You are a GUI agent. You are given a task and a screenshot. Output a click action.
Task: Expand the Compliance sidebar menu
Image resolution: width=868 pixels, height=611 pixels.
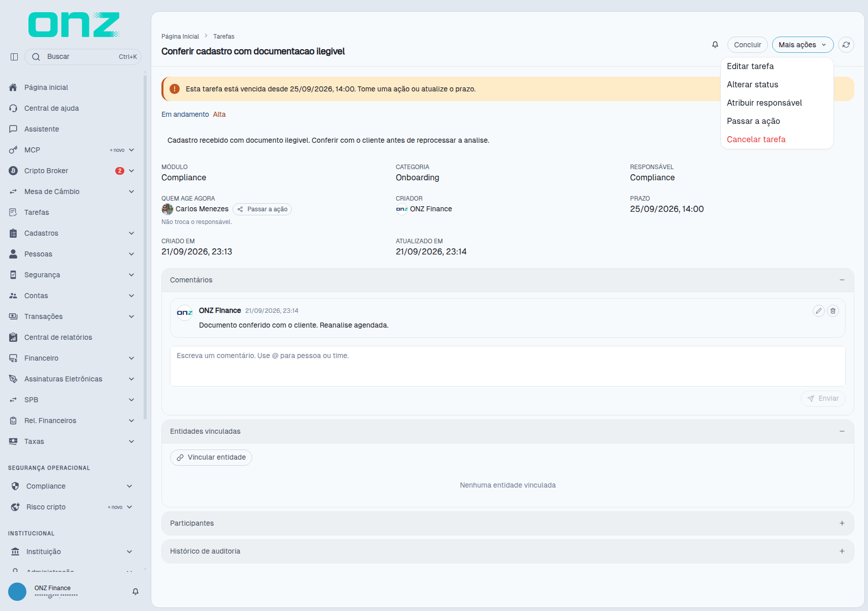click(x=129, y=486)
